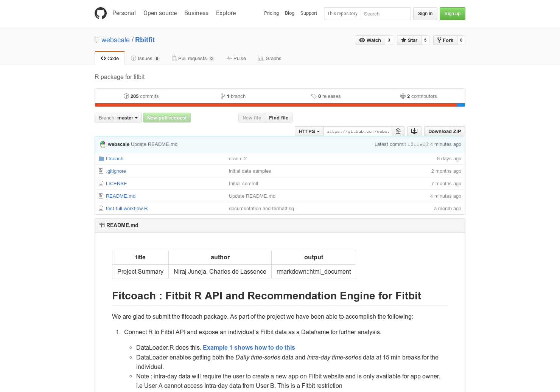Screen dimensions: 560x392
Task: Click the README book icon
Action: tap(101, 225)
